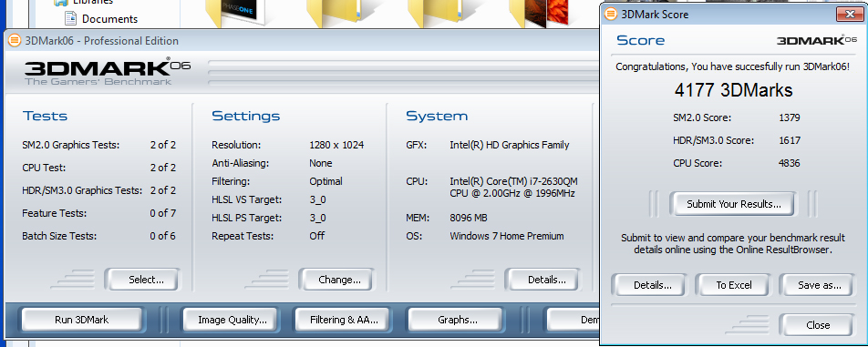This screenshot has width=868, height=347.
Task: Submit Your Results... in Score dialog
Action: click(733, 204)
